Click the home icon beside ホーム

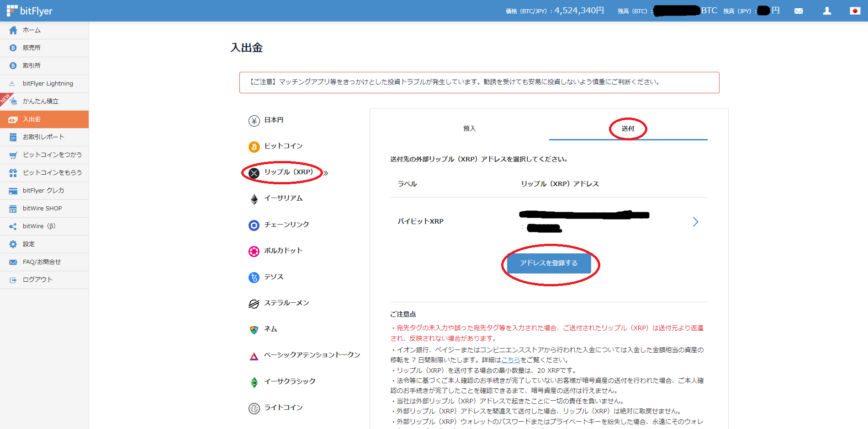(x=13, y=30)
